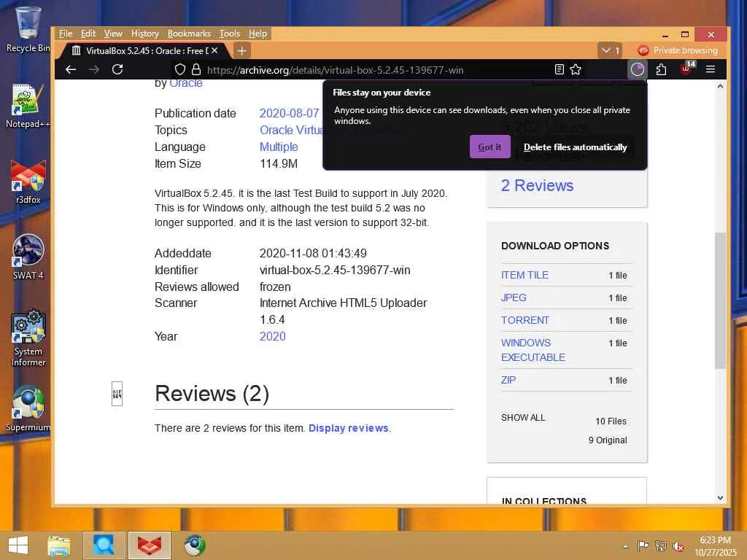The height and width of the screenshot is (560, 747).
Task: Toggle reader view icon in address bar
Action: [560, 69]
